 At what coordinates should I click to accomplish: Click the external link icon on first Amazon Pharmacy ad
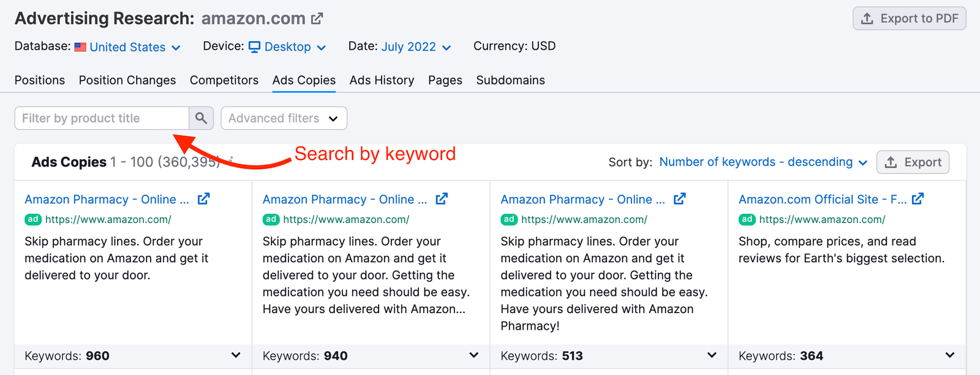(x=204, y=199)
